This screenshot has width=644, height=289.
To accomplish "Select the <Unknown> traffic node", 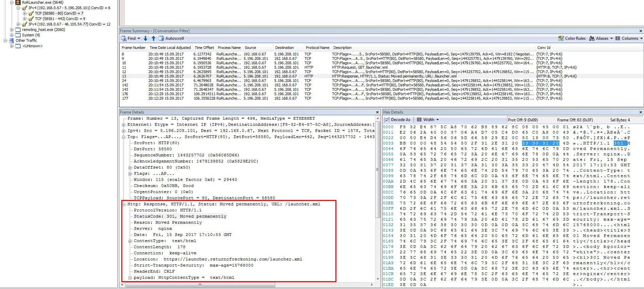I will [33, 46].
